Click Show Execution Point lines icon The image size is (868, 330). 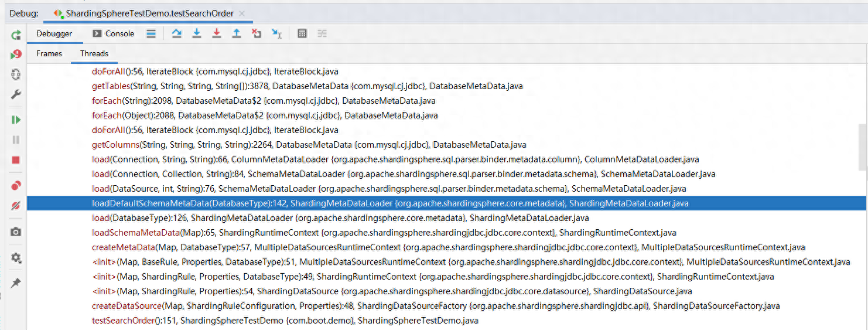click(151, 33)
